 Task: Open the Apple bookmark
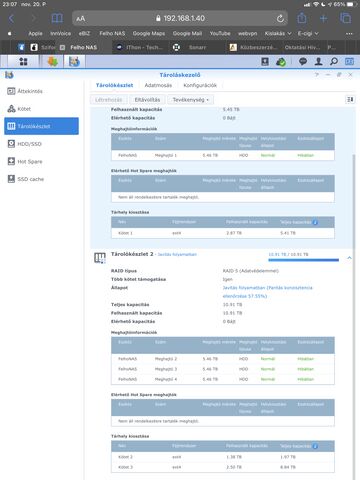[35, 33]
